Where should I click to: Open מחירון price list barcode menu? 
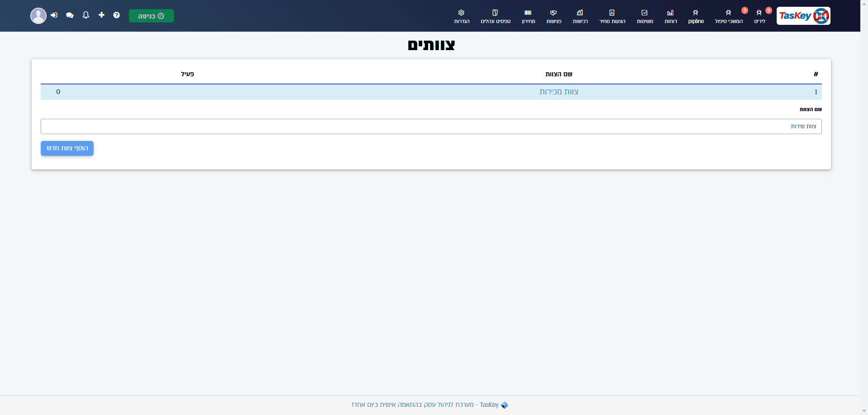click(528, 17)
